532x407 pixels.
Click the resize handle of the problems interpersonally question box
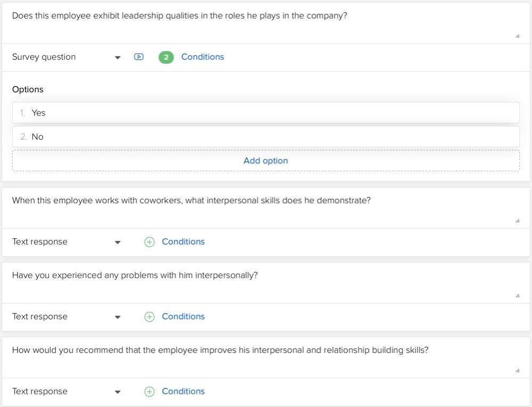pos(518,296)
